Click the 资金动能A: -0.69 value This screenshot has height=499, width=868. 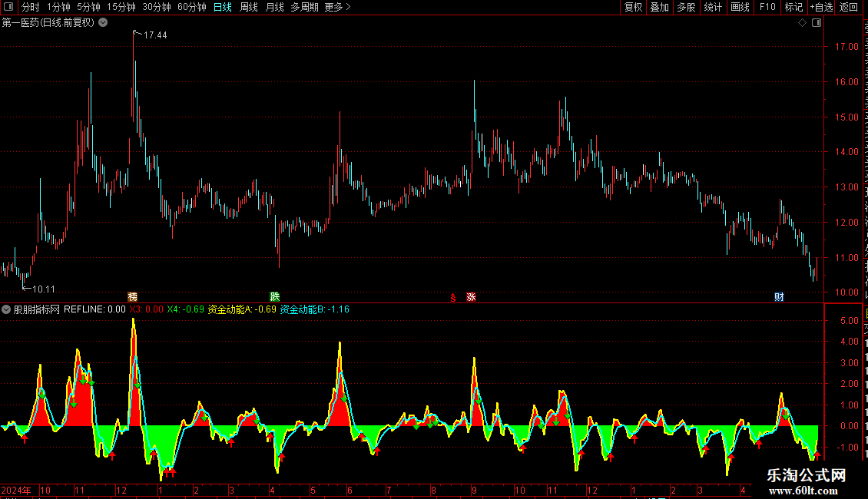(x=242, y=309)
